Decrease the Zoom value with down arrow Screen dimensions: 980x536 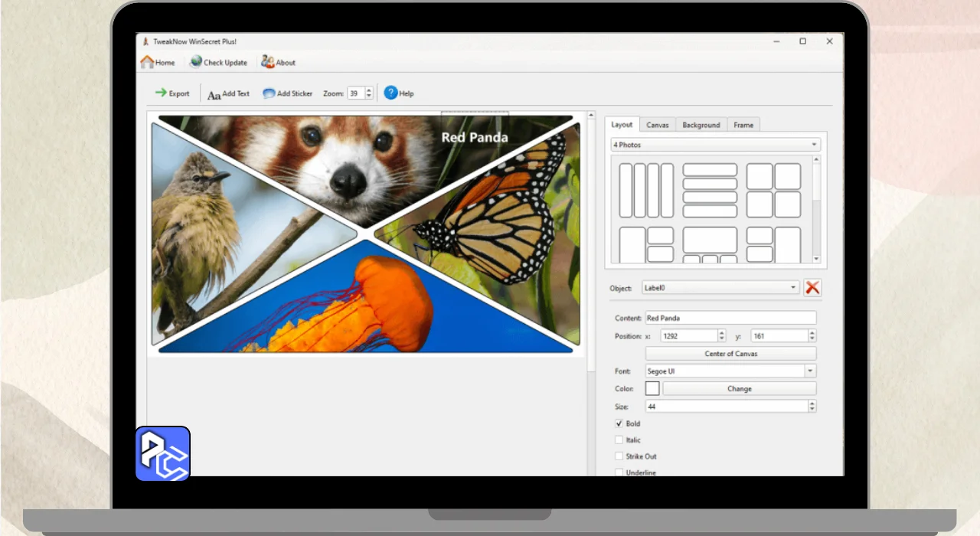[x=369, y=96]
